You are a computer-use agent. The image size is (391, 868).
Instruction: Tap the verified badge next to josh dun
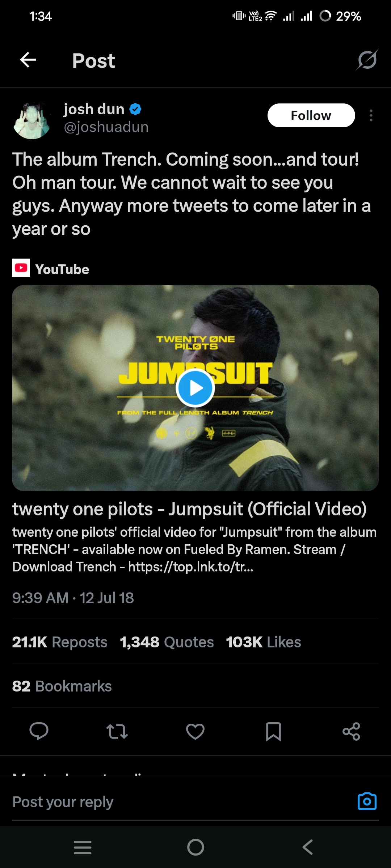pyautogui.click(x=135, y=109)
